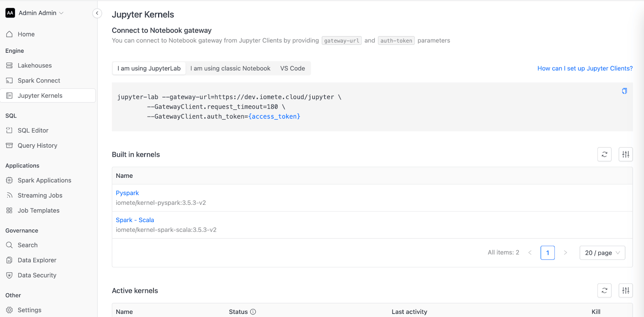Image resolution: width=644 pixels, height=317 pixels.
Task: Copy the jupyter-lab command to clipboard
Action: (x=624, y=91)
